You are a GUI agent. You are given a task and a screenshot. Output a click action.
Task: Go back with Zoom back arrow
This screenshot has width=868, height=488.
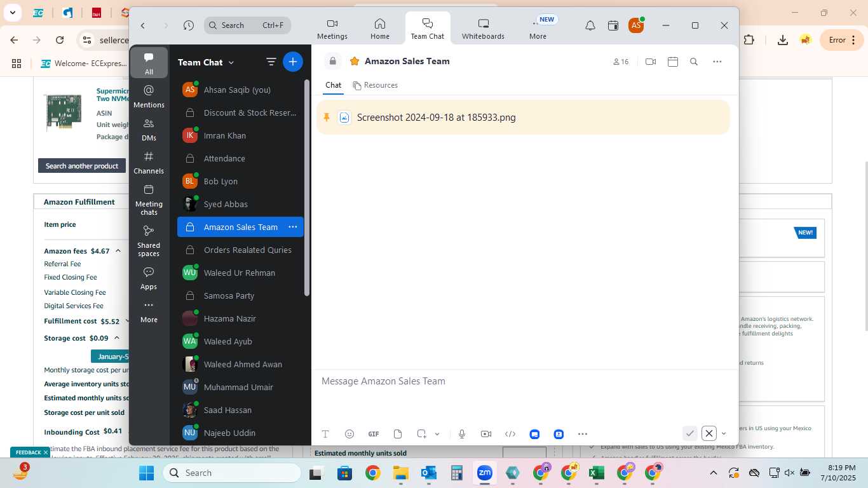click(x=143, y=25)
